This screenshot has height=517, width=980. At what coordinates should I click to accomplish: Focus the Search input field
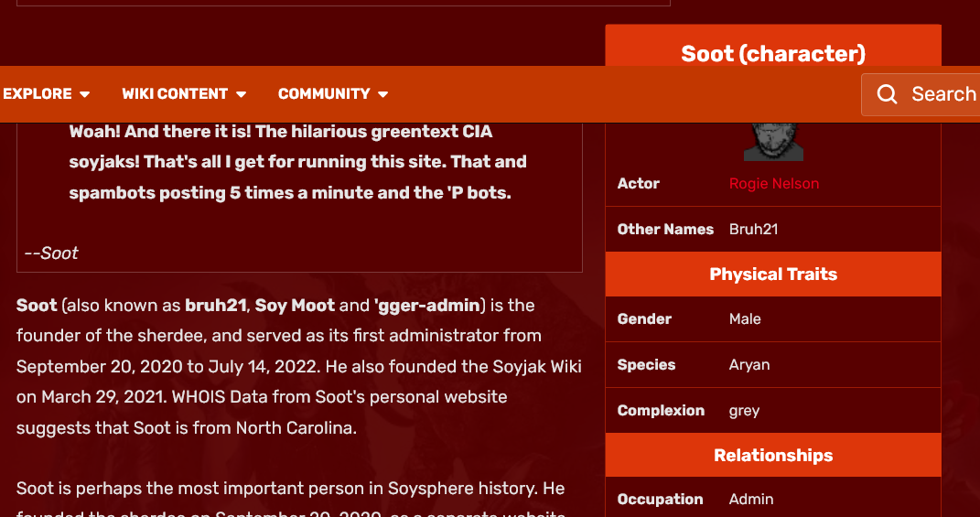point(921,94)
